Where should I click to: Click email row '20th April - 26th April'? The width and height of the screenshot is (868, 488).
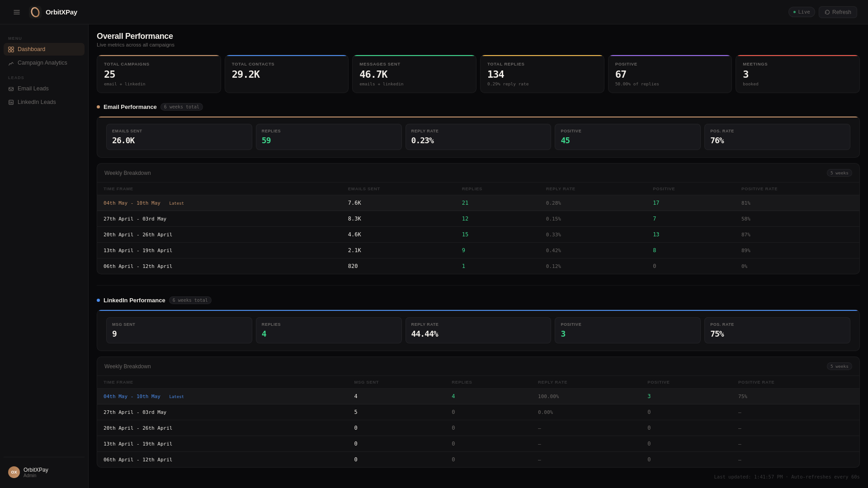point(478,235)
